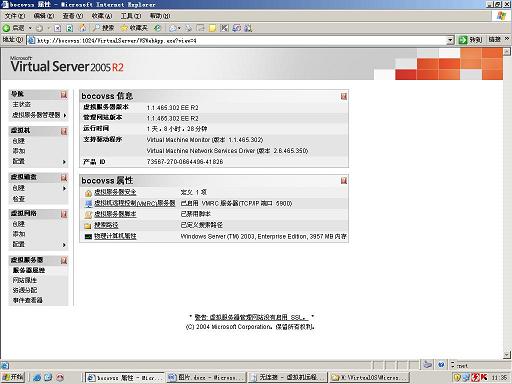
Task: Click the Print toolbar icon
Action: click(x=189, y=28)
